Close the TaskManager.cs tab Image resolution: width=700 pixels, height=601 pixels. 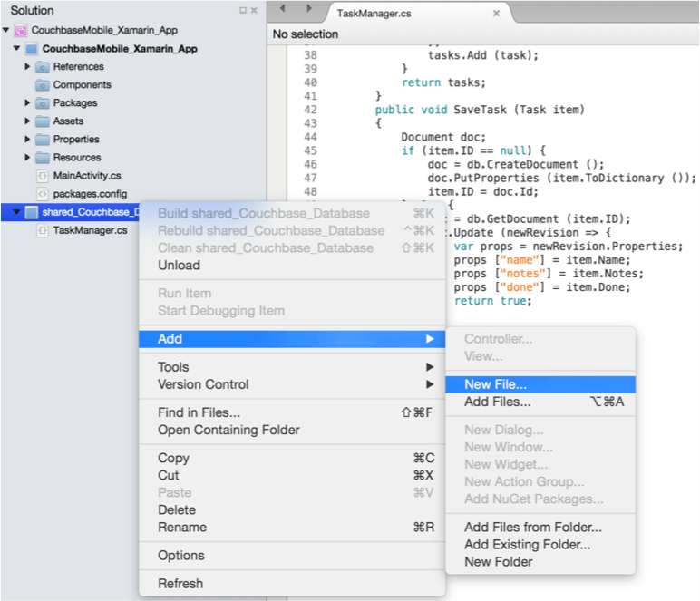(496, 14)
